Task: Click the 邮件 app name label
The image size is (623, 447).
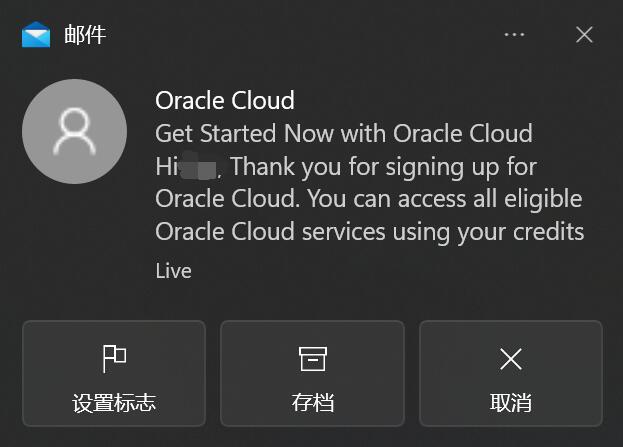Action: pyautogui.click(x=85, y=35)
